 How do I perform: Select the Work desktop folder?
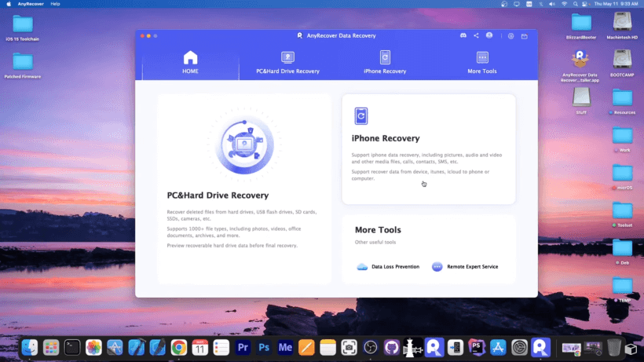point(623,140)
